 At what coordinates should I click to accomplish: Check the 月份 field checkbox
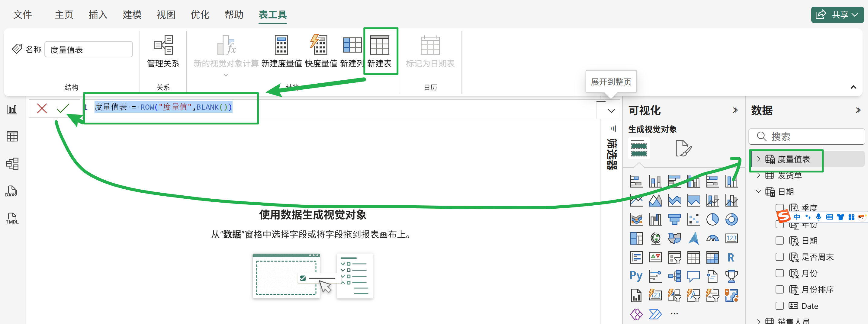[780, 273]
